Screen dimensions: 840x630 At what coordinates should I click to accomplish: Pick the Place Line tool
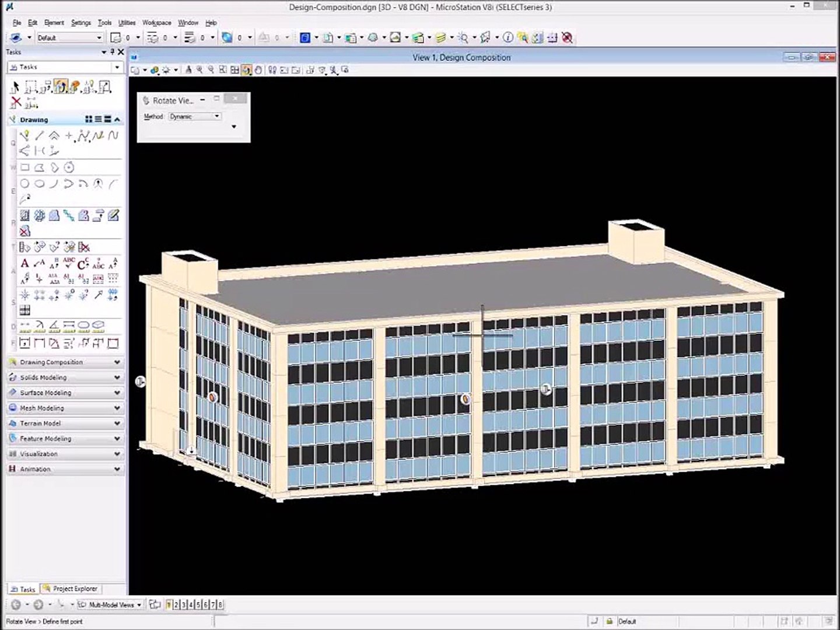pos(39,136)
